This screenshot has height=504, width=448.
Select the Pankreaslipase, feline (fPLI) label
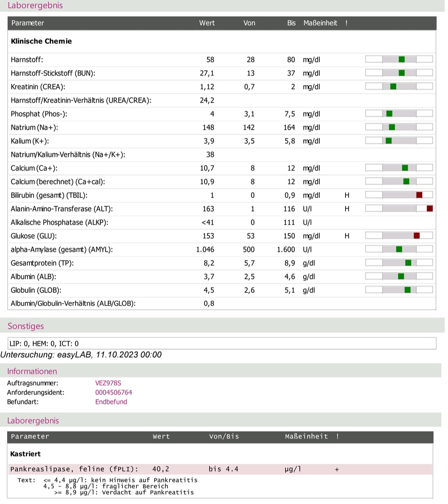[75, 469]
